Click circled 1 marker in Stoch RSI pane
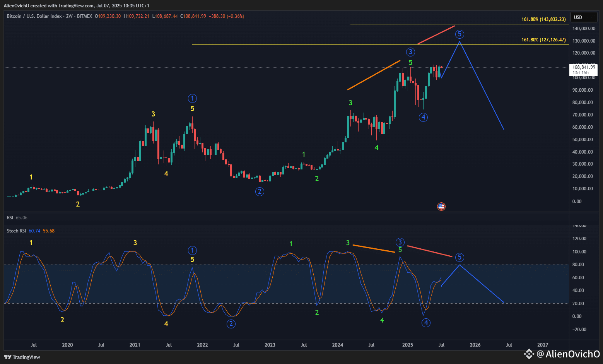603x364 pixels. tap(192, 250)
